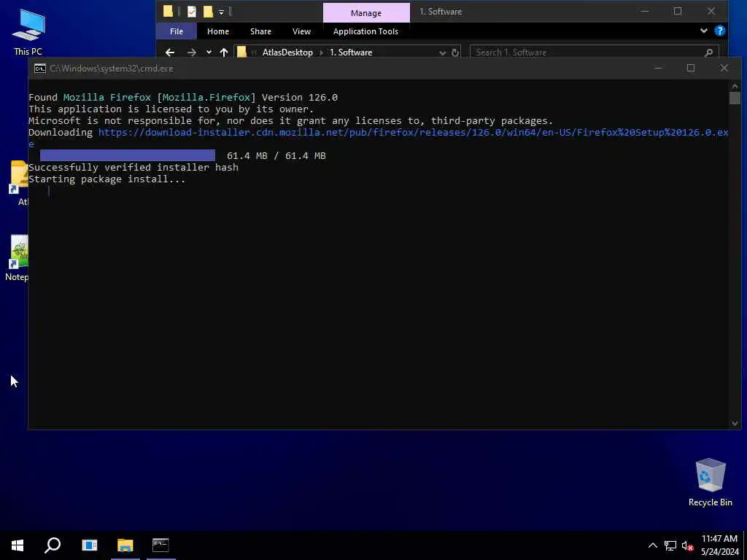Select 'Starting package install...' console line
Viewport: 747px width, 560px height.
coord(107,179)
